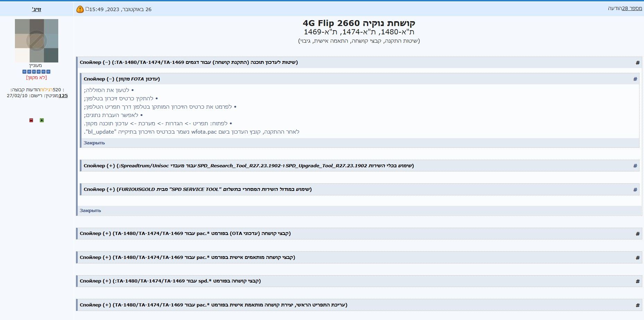644x320 pixels.
Task: Click the green plus reputation icon
Action: [x=42, y=120]
